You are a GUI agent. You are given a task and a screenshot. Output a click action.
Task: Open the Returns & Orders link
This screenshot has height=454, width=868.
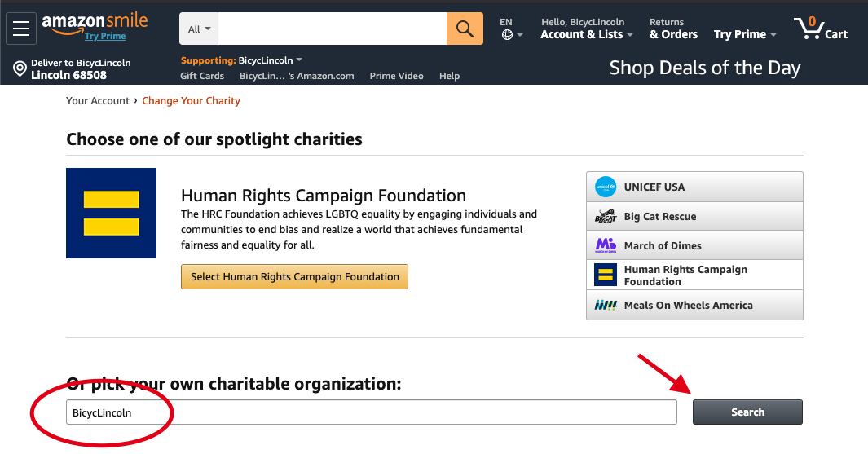[673, 29]
